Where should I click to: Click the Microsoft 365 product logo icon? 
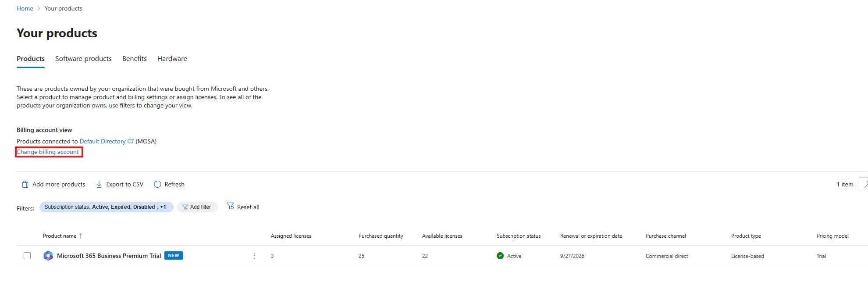pos(48,256)
